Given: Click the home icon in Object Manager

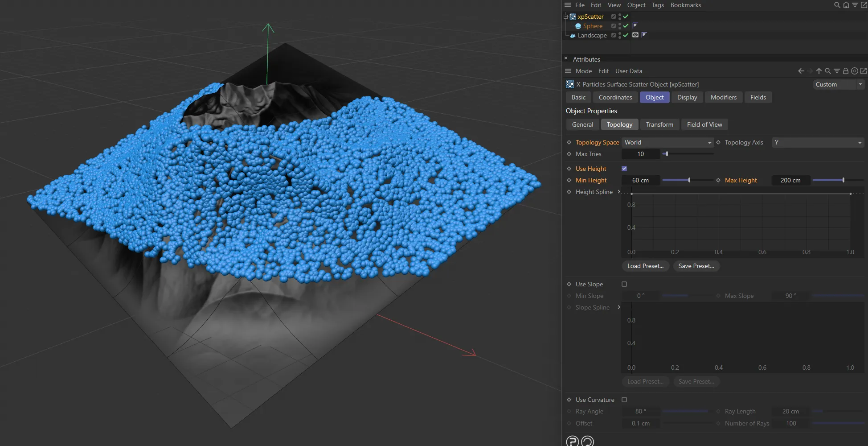Looking at the screenshot, I should (x=846, y=5).
